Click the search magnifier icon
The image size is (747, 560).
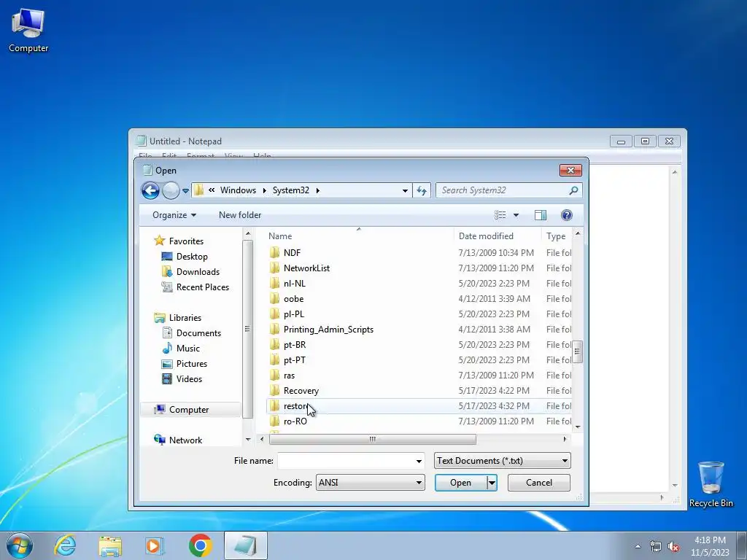tap(573, 190)
